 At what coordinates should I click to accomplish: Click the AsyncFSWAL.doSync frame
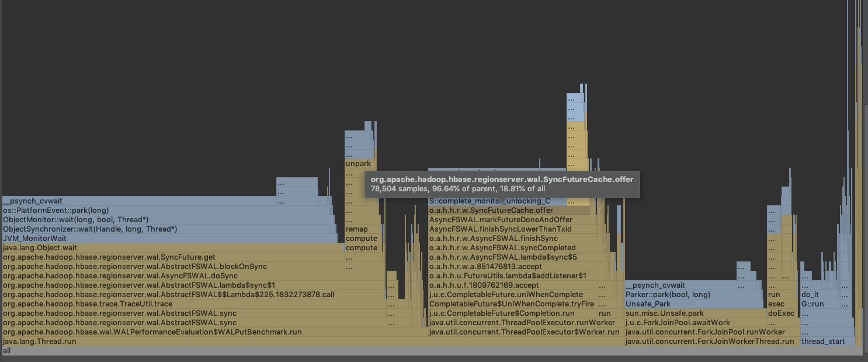(x=193, y=275)
